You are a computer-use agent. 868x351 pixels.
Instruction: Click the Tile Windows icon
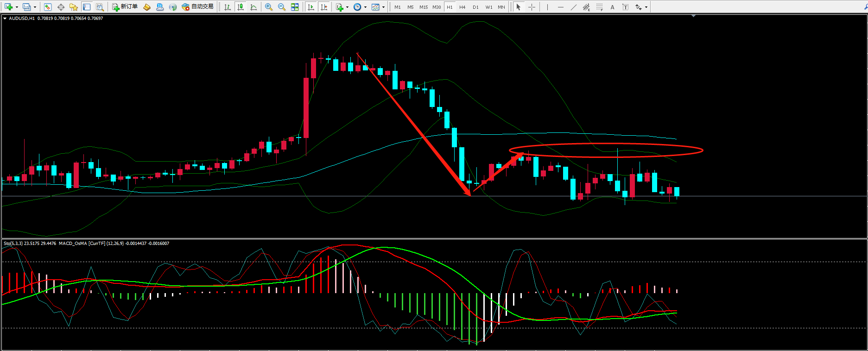point(295,7)
